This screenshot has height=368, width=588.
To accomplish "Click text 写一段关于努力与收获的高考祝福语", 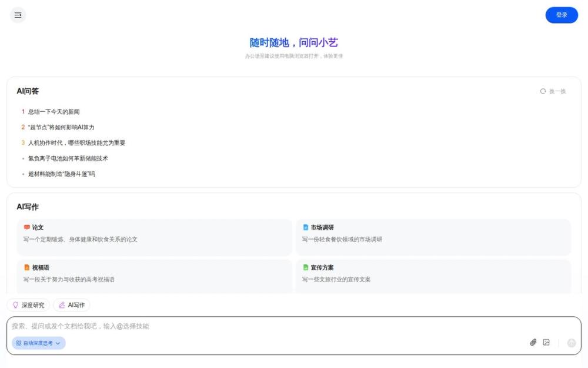I will (x=69, y=279).
